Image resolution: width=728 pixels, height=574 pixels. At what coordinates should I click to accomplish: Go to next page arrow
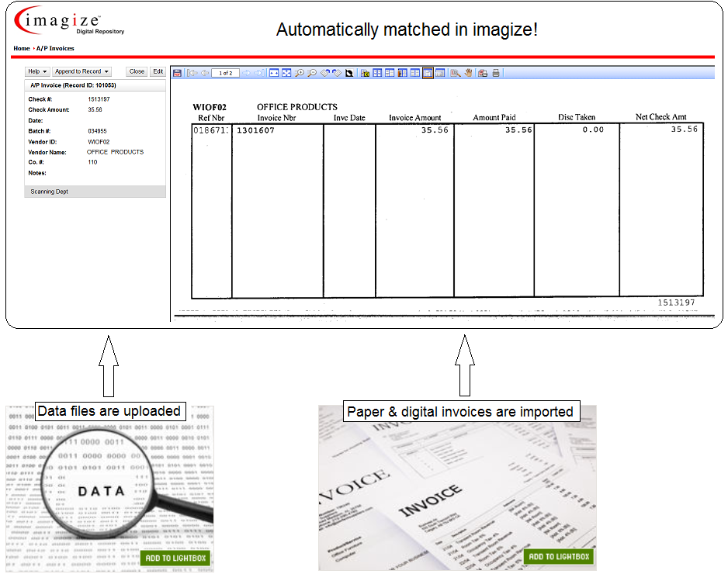(246, 73)
